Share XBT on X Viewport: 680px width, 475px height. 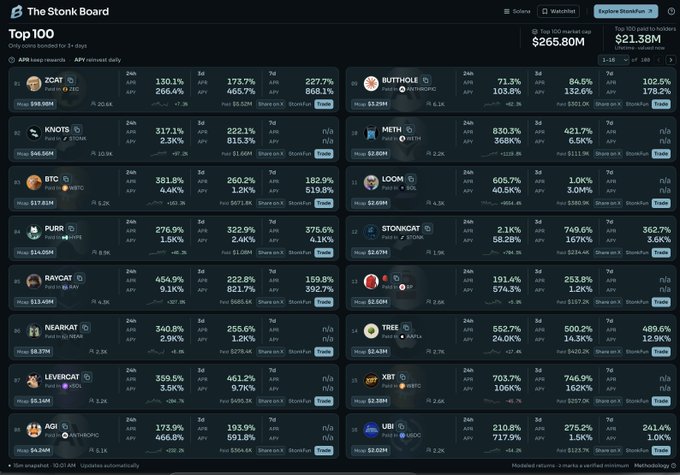[608, 401]
